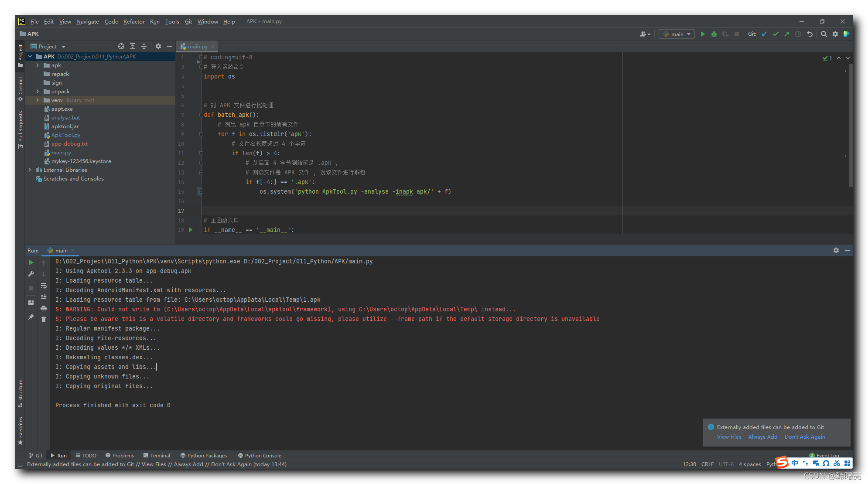868x484 pixels.
Task: Expand External Libraries node
Action: coord(30,170)
